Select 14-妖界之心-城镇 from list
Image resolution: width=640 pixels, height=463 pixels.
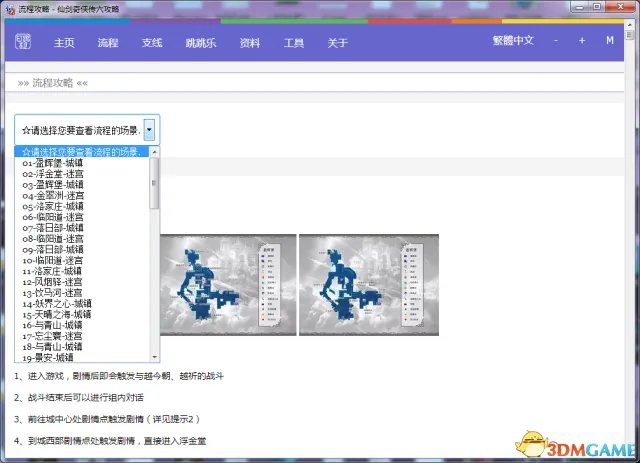tap(82, 304)
